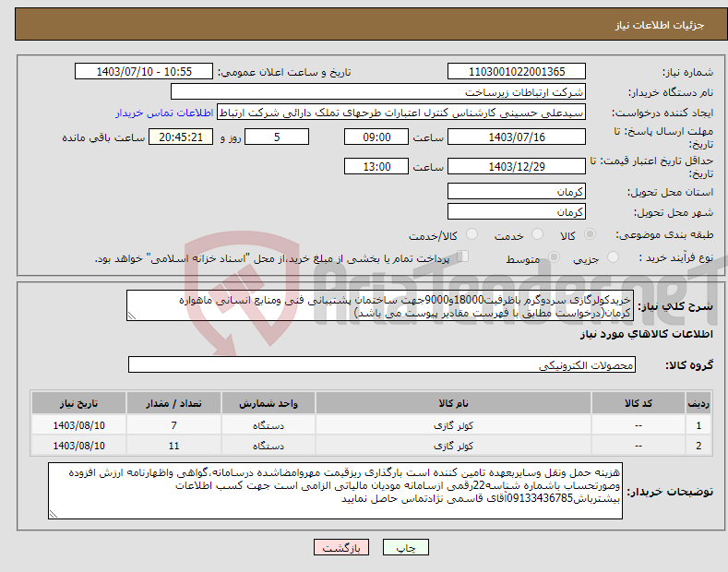The image size is (728, 572).
Task: Click the تاریخ نیاز column header
Action: (x=79, y=403)
